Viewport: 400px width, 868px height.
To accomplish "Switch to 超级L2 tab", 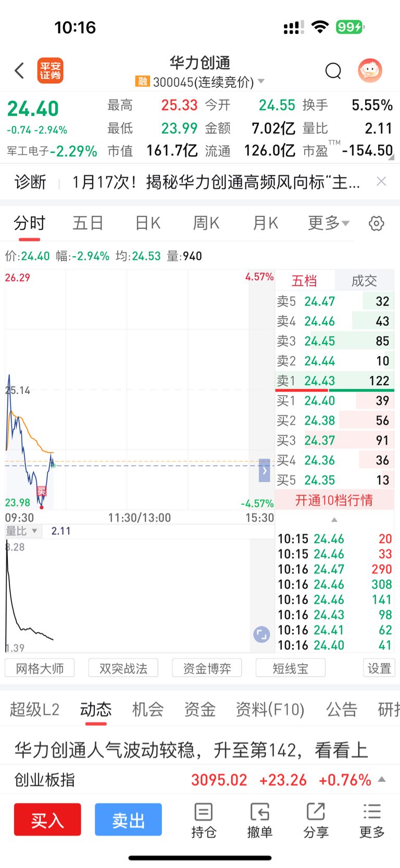I will [x=34, y=710].
